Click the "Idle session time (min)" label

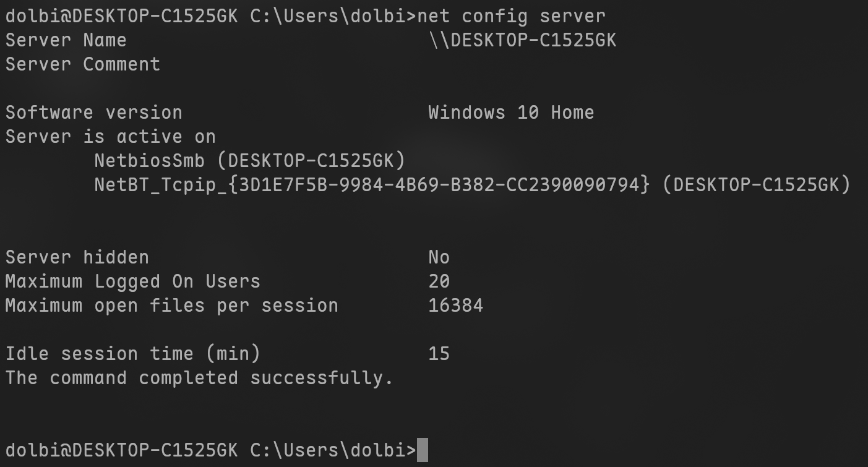tap(133, 354)
